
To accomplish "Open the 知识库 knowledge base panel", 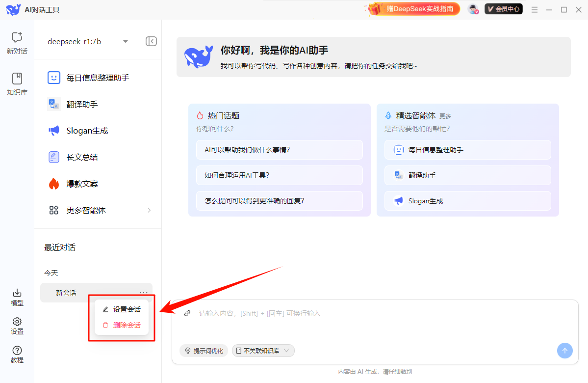I will (x=17, y=84).
